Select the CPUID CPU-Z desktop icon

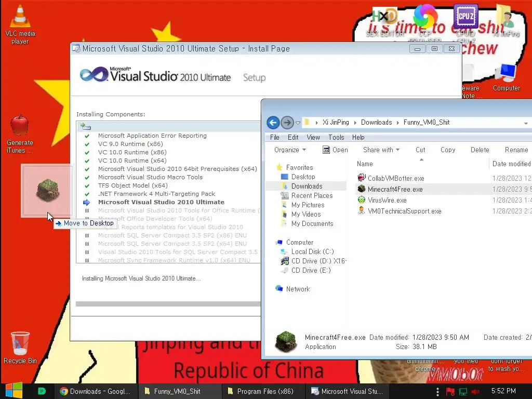[x=465, y=21]
